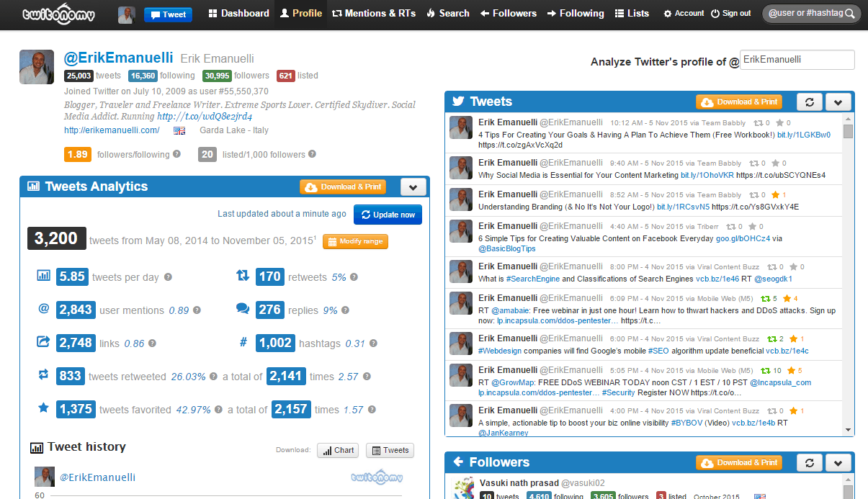Open Mentions & RTs section
Image resolution: width=868 pixels, height=499 pixels.
point(374,13)
